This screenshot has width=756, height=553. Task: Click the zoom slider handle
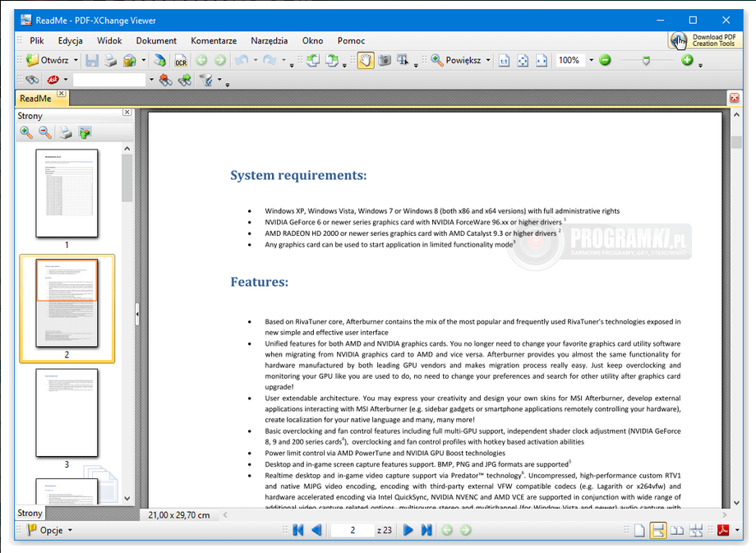(646, 61)
